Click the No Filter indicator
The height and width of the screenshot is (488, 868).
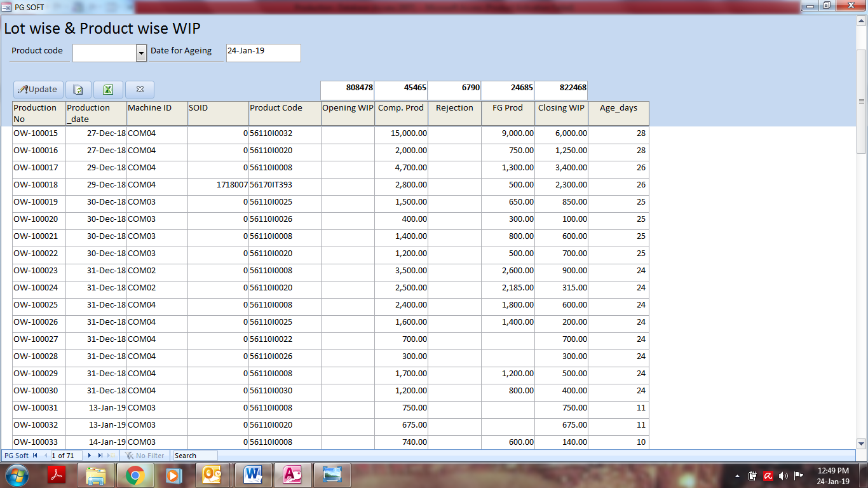coord(145,456)
